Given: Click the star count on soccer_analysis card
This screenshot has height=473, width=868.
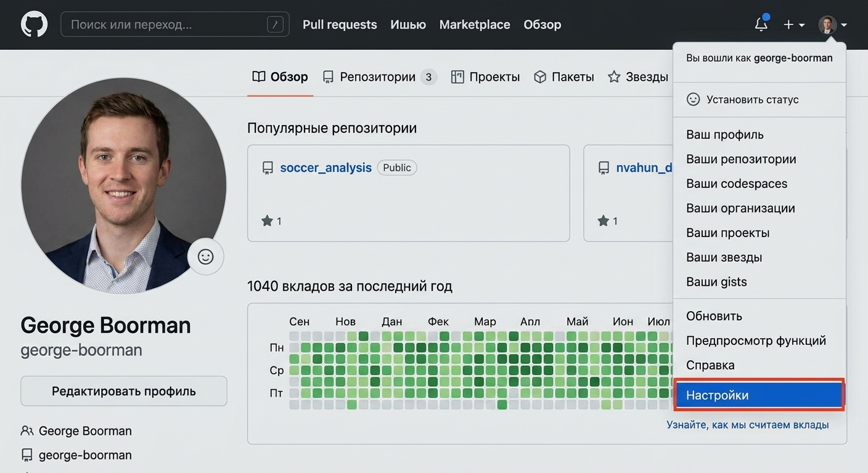Looking at the screenshot, I should 271,220.
